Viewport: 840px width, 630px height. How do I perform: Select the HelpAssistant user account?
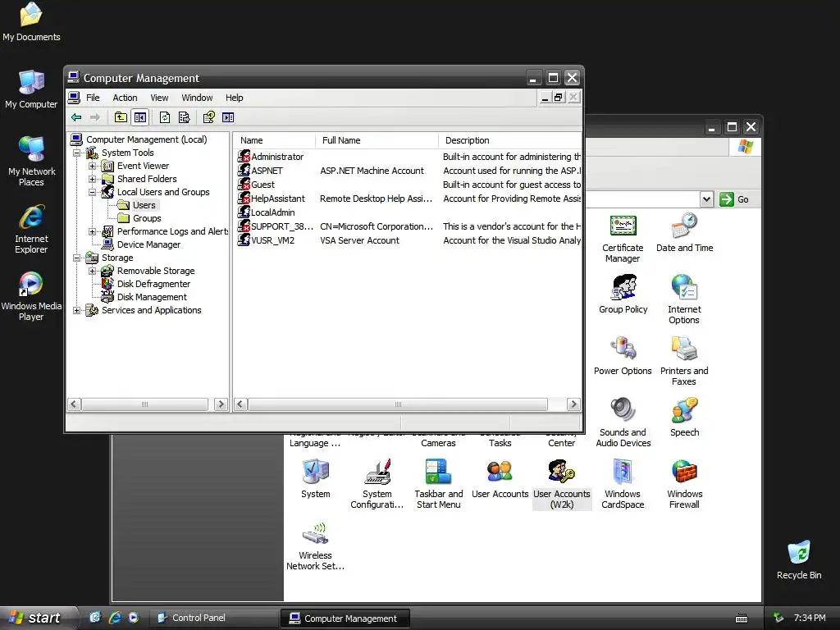(x=272, y=199)
